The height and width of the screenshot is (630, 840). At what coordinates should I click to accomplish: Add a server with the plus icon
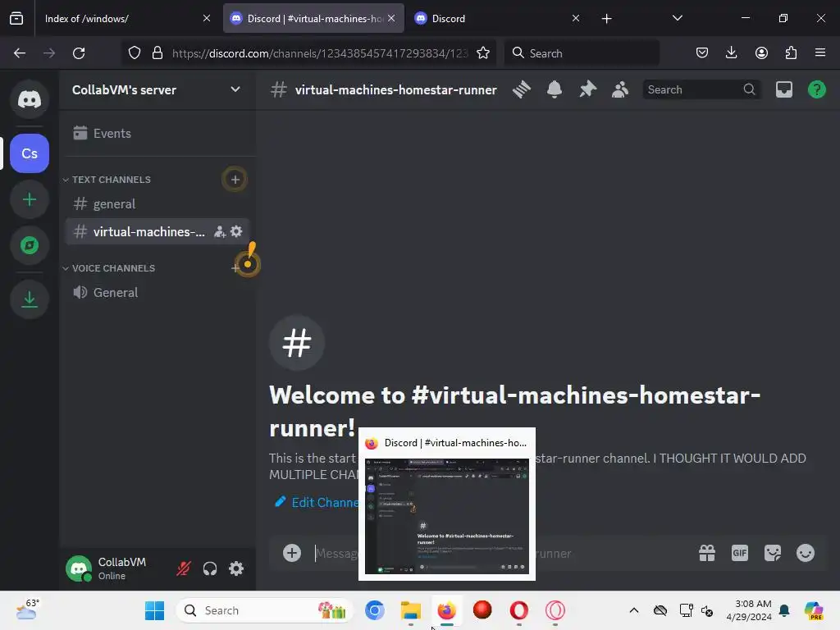point(30,199)
